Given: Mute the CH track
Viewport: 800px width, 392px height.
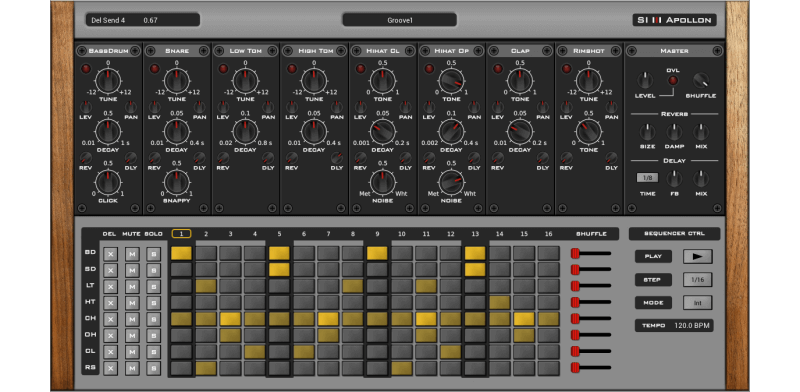Looking at the screenshot, I should (132, 319).
